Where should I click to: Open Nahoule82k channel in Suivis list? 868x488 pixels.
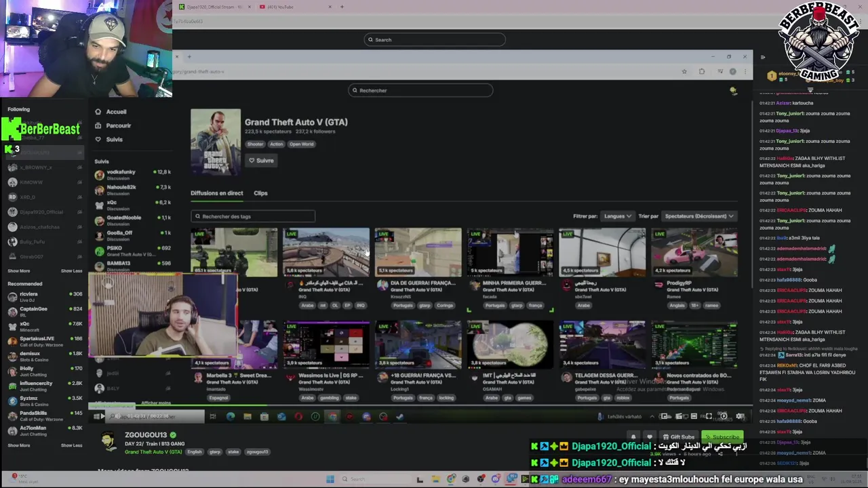133,190
